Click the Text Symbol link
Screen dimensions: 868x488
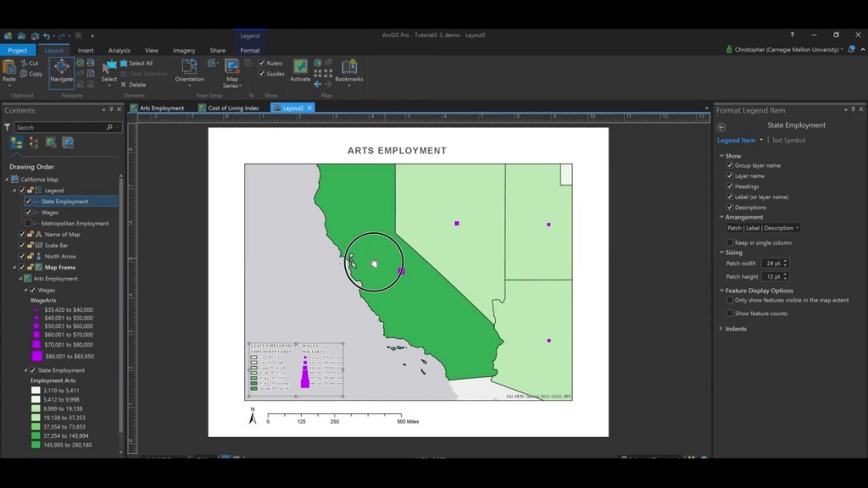(x=788, y=141)
